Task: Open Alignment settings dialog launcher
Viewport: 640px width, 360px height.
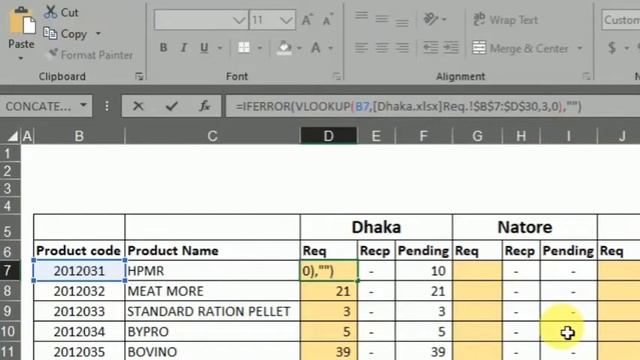Action: click(587, 76)
